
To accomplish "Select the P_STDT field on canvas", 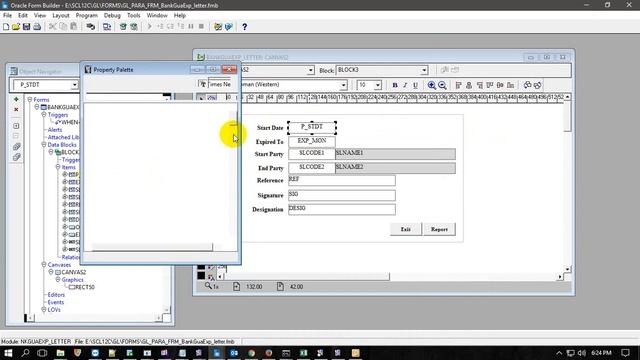I will pos(312,128).
